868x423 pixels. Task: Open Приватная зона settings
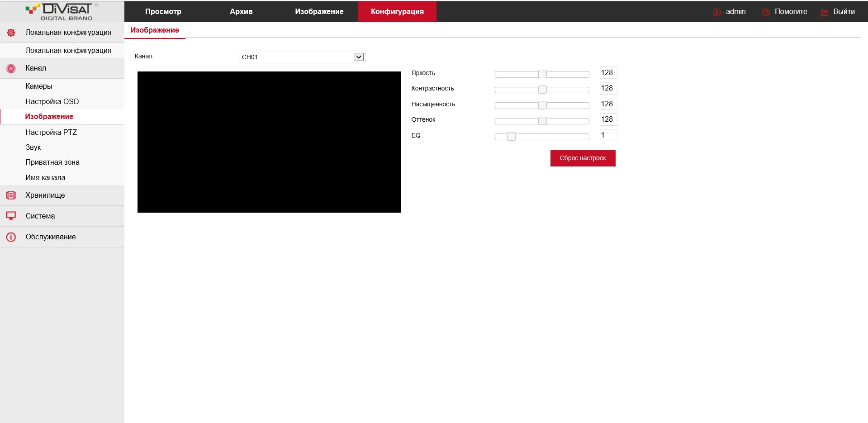[52, 162]
